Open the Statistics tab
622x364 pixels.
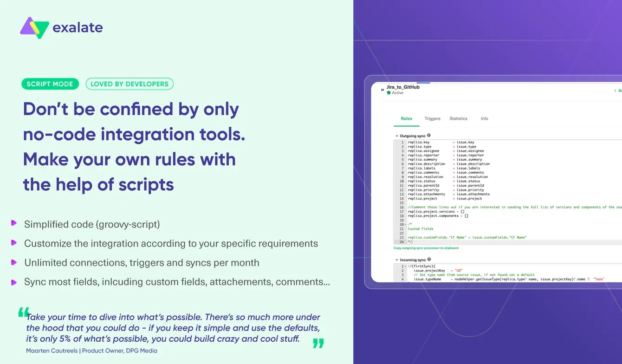(x=458, y=118)
